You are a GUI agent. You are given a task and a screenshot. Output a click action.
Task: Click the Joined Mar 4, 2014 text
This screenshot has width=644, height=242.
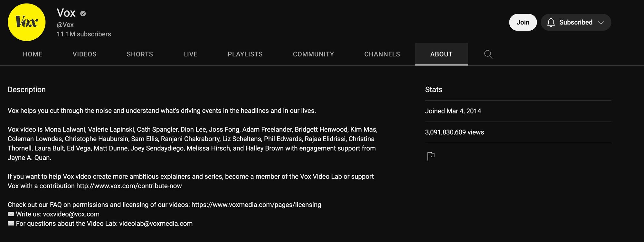[453, 111]
